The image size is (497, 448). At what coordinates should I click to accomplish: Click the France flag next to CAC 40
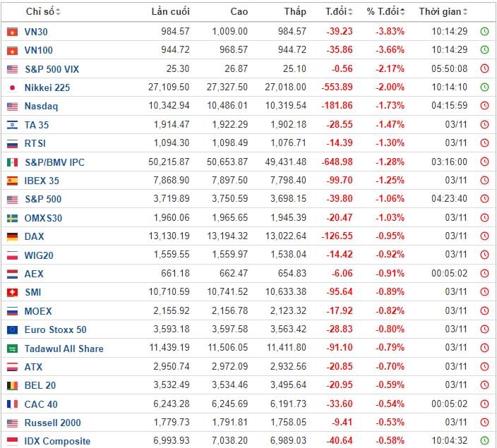[12, 404]
